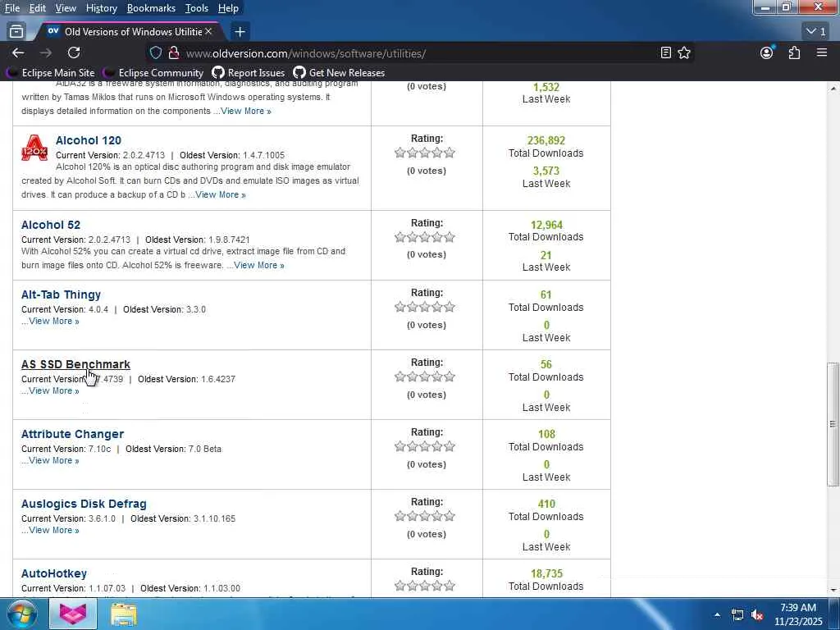Click View More under Attribute Changer
This screenshot has height=630, width=840.
54,460
